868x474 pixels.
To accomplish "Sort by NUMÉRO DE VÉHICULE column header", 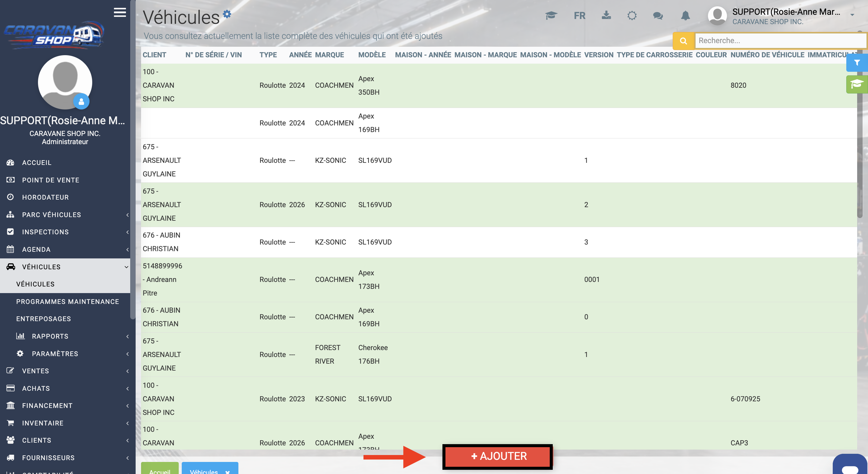I will tap(768, 55).
